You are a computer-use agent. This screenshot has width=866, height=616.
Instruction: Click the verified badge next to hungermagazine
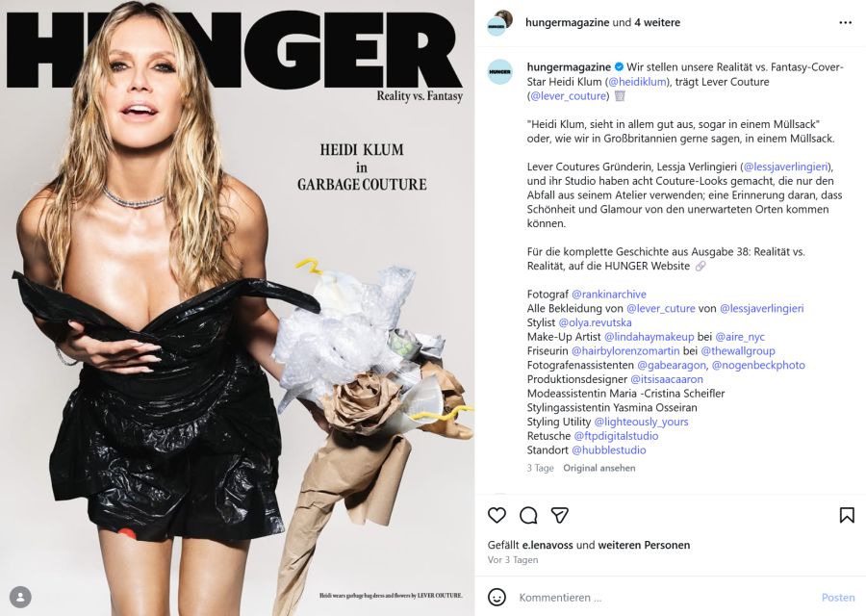619,66
